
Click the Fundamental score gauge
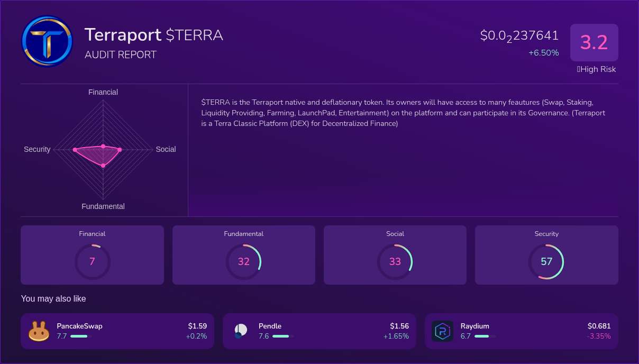pyautogui.click(x=243, y=261)
